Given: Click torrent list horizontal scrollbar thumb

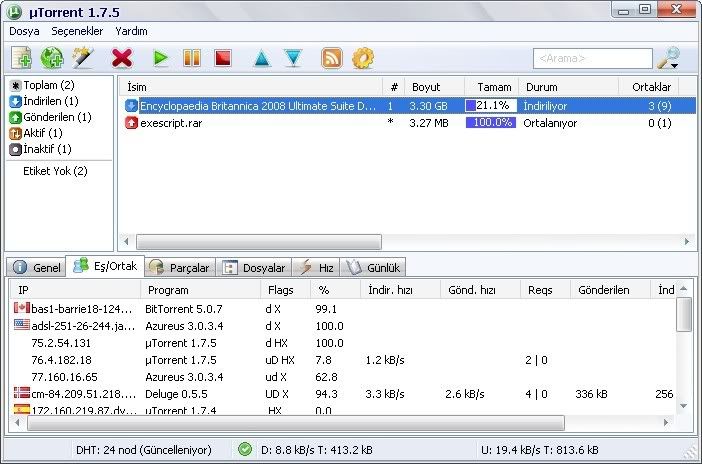Looking at the screenshot, I should coord(259,242).
